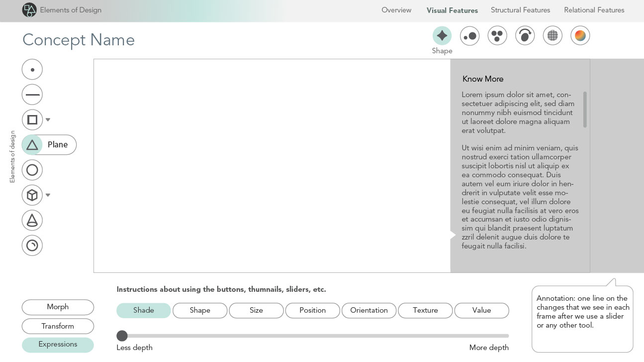Screen dimensions: 644x362
Task: Click the Texture property button
Action: pyautogui.click(x=425, y=311)
